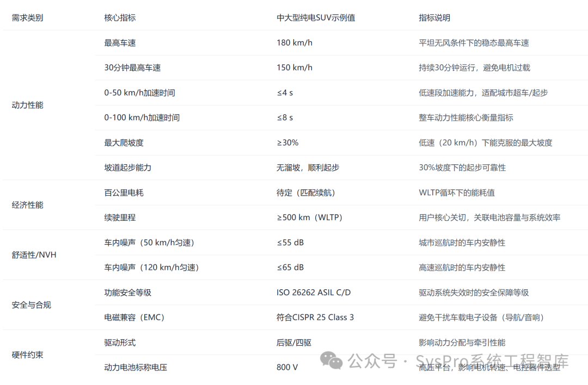The image size is (588, 385).
Task: Click the 800 V battery voltage value
Action: click(x=286, y=367)
